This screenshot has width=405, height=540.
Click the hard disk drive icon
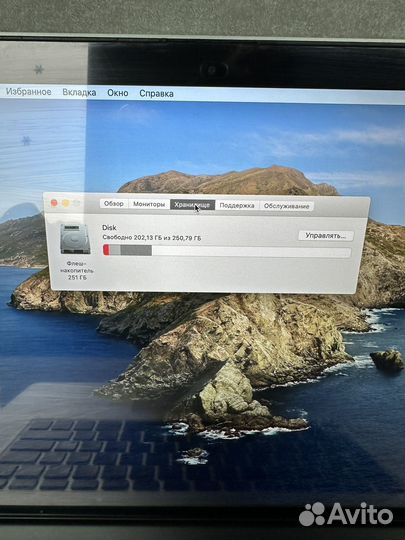coord(75,239)
